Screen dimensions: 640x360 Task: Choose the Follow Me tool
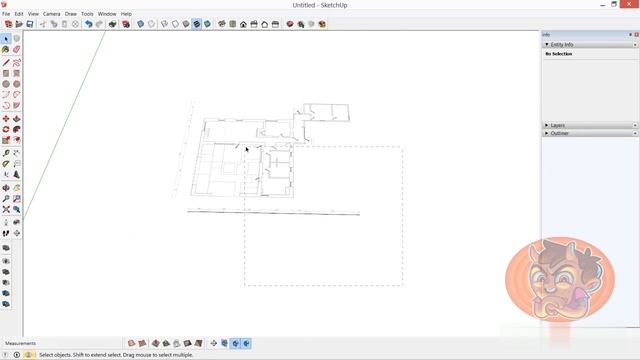click(16, 129)
